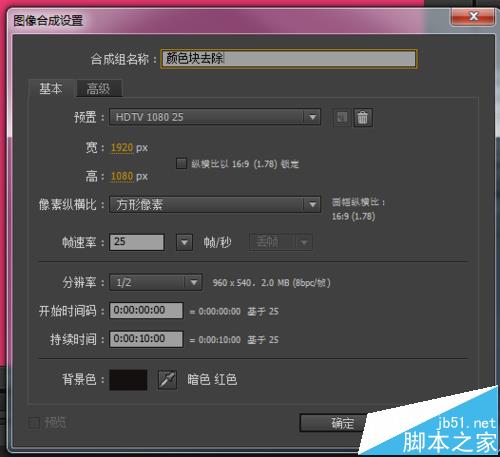500x457 pixels.
Task: Open the drop frame dropdown
Action: pyautogui.click(x=281, y=242)
